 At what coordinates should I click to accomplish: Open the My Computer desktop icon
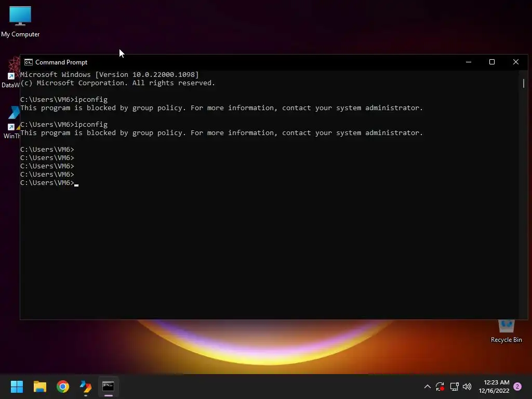click(x=20, y=21)
